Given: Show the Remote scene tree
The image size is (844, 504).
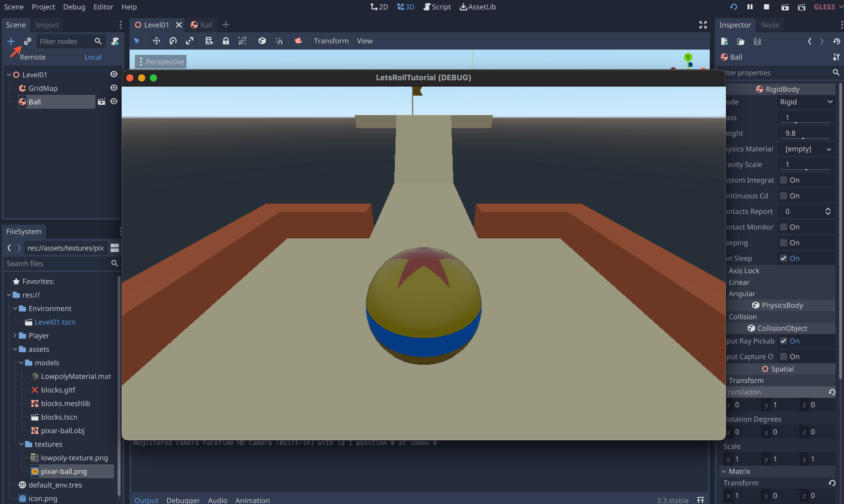Looking at the screenshot, I should (x=32, y=57).
